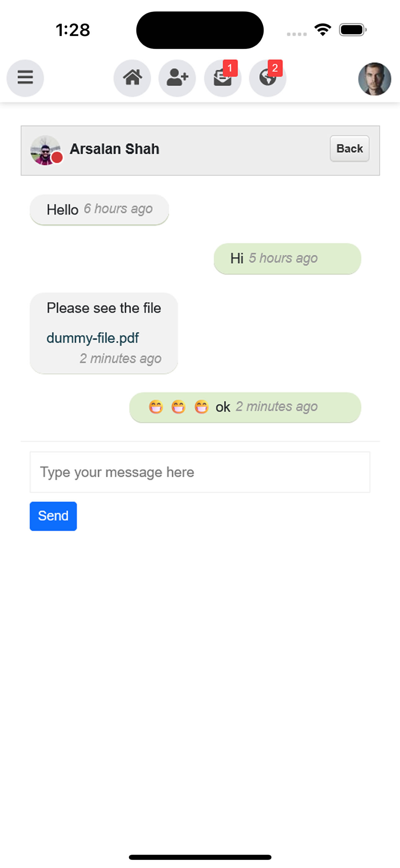Screen dimensions: 400x868
Task: Click the ok emoji message bubble
Action: tap(245, 407)
